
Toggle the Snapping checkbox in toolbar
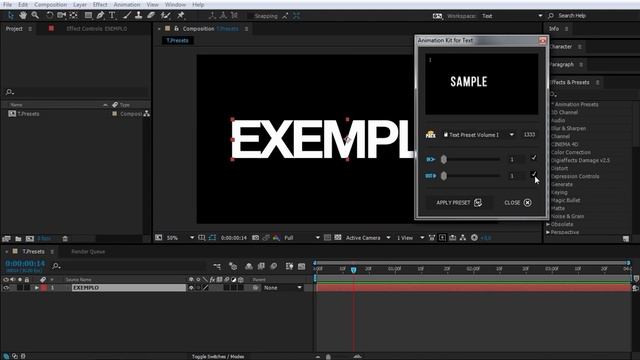(250, 16)
